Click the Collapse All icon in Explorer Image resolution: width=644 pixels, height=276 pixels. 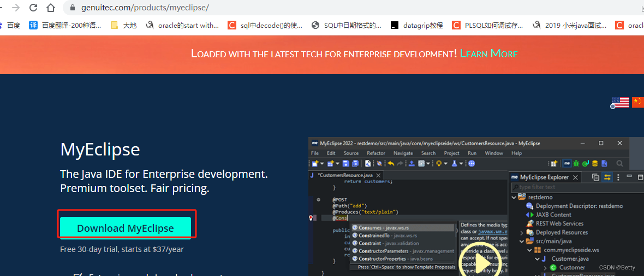pyautogui.click(x=596, y=177)
